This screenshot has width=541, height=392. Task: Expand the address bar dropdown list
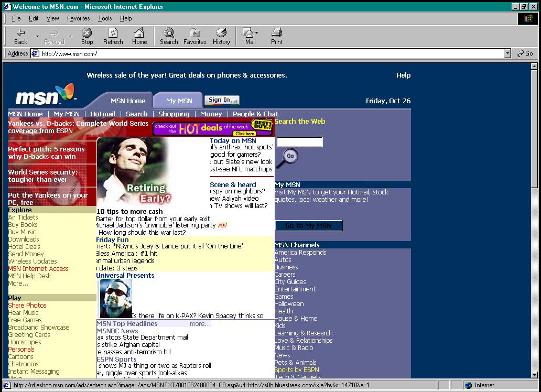pos(507,53)
